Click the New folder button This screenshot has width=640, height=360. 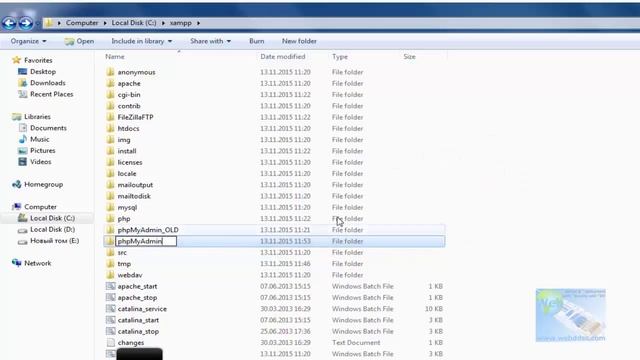pyautogui.click(x=299, y=41)
